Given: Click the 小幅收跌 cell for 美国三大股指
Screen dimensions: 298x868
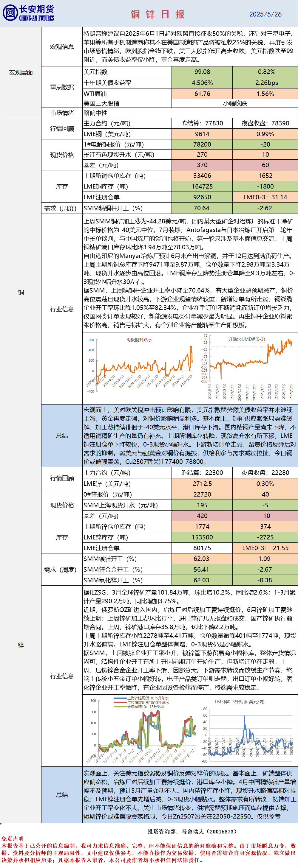Looking at the screenshot, I should coord(235,103).
